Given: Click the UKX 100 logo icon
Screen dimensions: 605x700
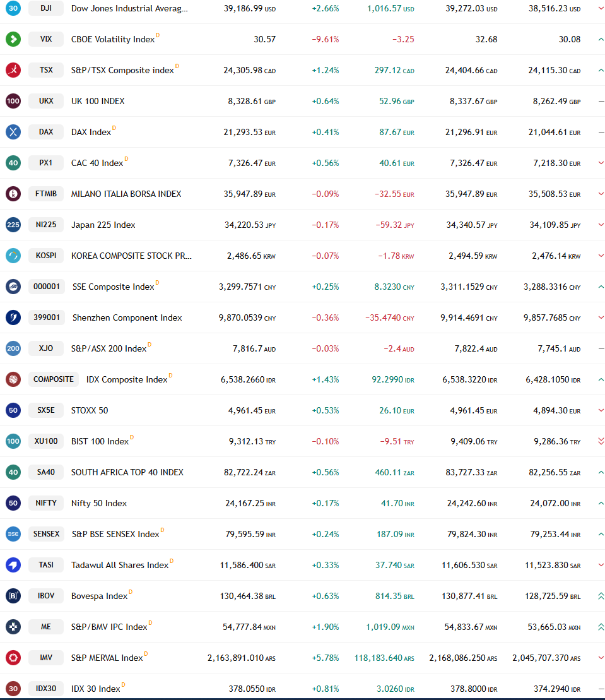Looking at the screenshot, I should 13,101.
